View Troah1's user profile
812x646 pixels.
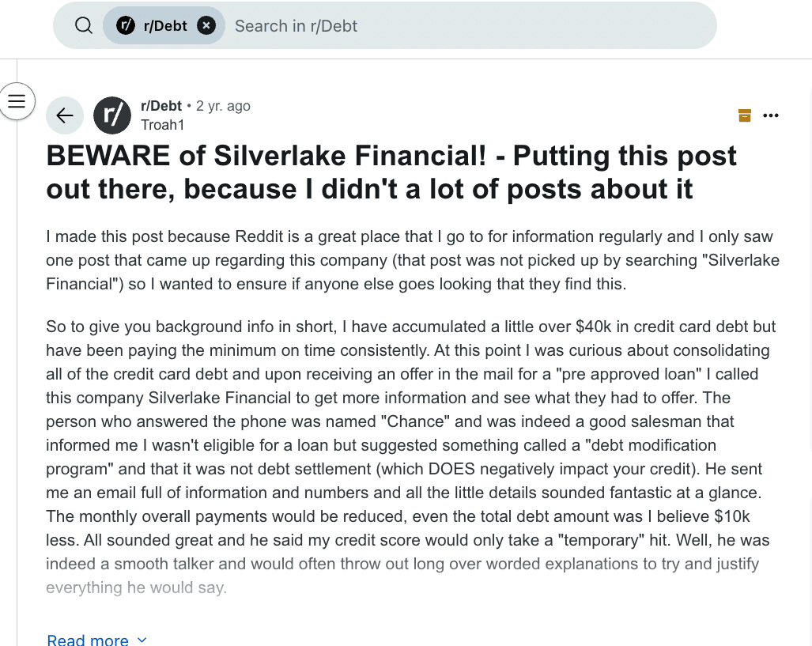tap(163, 124)
